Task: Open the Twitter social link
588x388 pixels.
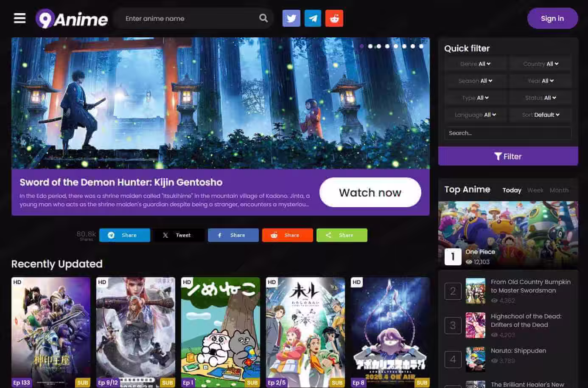Action: click(x=291, y=18)
